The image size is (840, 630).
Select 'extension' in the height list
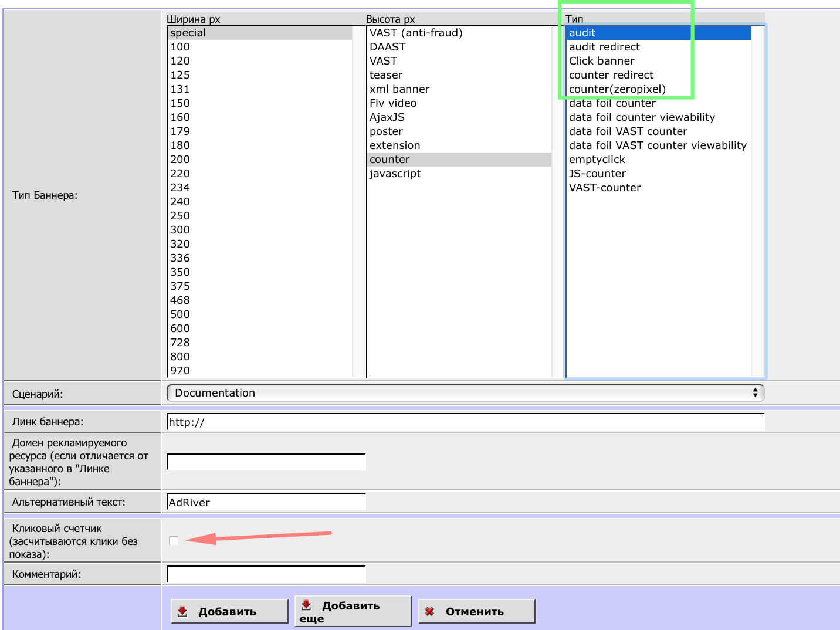pyautogui.click(x=459, y=145)
